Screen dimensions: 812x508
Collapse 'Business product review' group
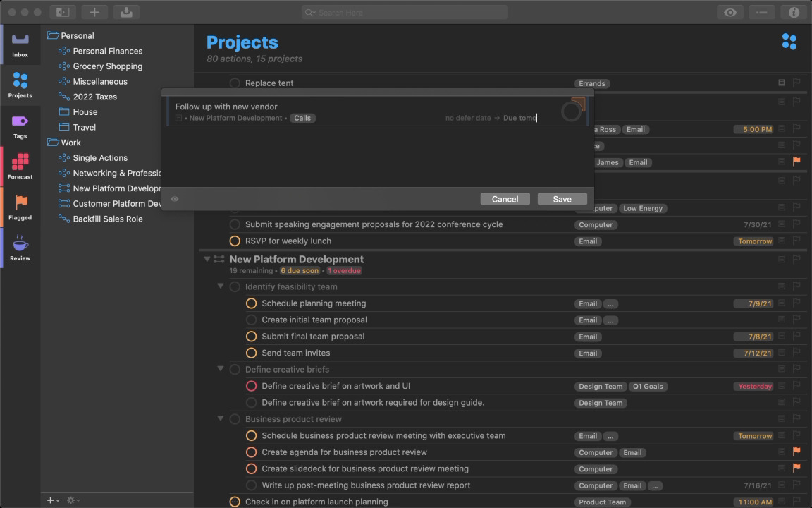click(221, 419)
